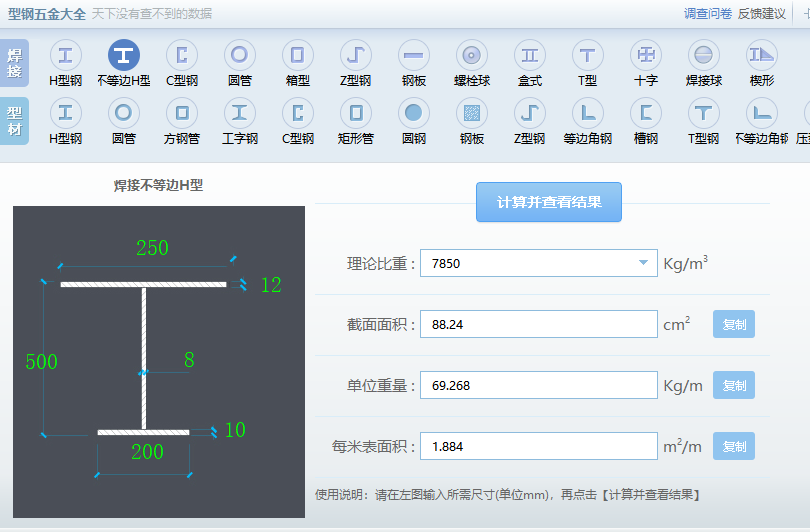Select welded 圆管 section icon
The width and height of the screenshot is (810, 532).
coord(239,55)
